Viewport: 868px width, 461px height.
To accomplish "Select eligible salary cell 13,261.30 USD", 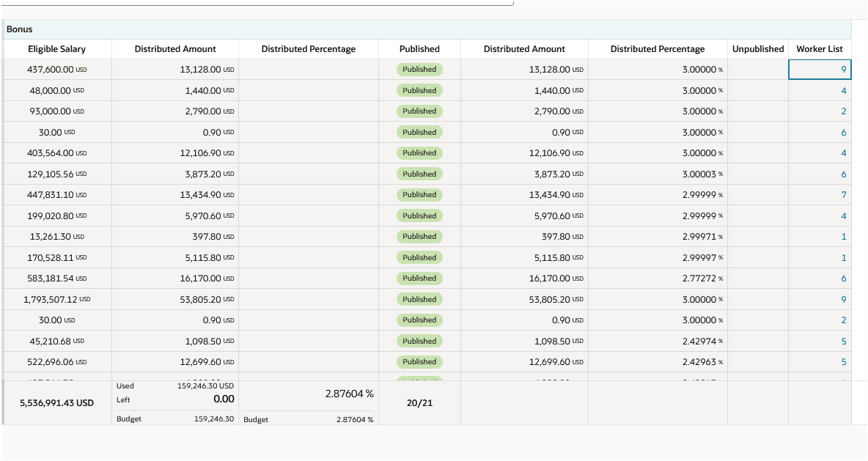I will click(57, 237).
